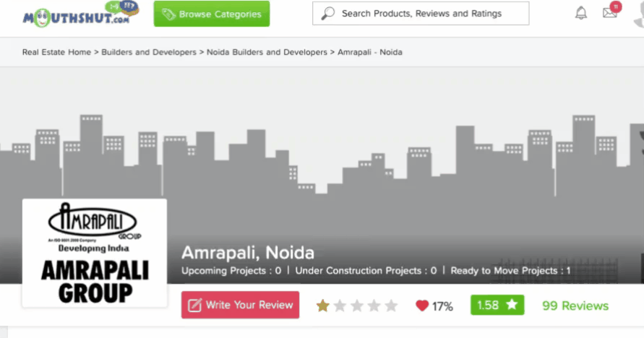Click the 1.58 rating badge
644x338 pixels.
[497, 305]
